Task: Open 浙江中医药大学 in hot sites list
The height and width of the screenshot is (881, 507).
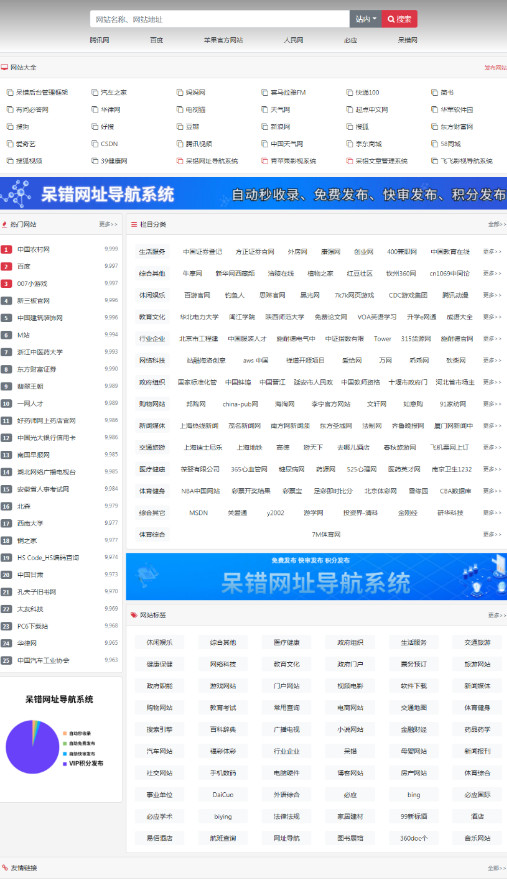Action: (x=40, y=352)
